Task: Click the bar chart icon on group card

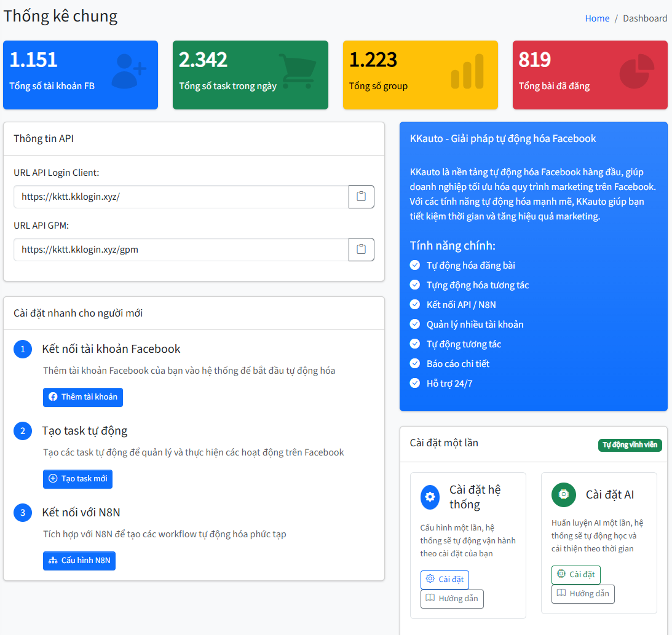Action: (467, 71)
